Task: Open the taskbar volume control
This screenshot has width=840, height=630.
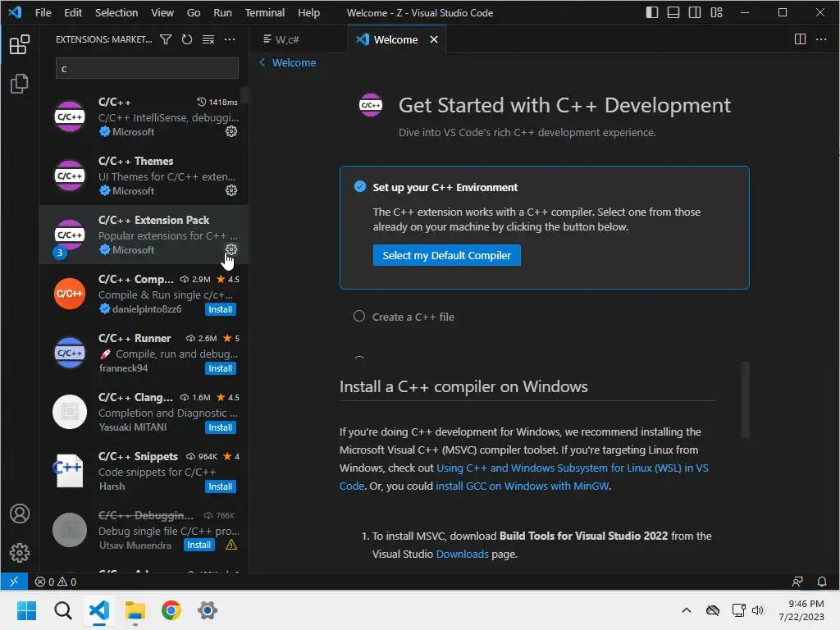Action: [x=757, y=610]
